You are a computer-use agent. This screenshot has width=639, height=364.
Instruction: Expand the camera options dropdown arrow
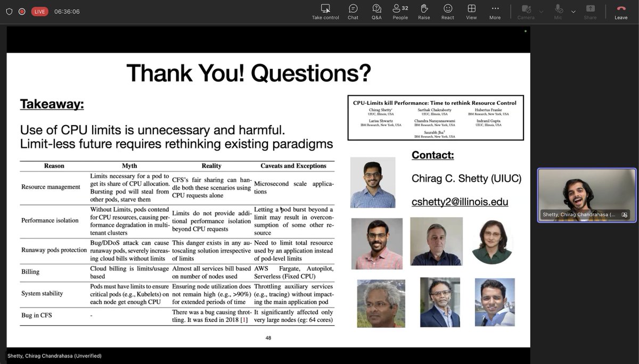click(x=542, y=11)
